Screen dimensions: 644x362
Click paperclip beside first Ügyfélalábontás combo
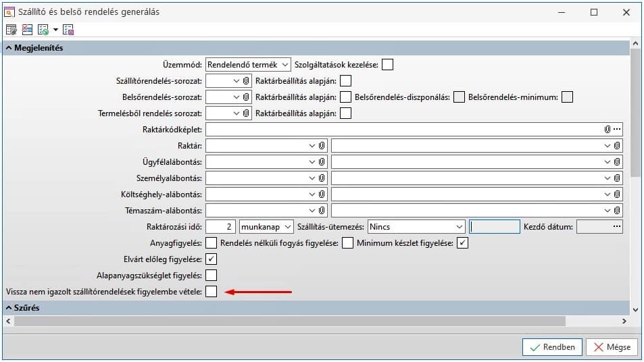tap(322, 161)
